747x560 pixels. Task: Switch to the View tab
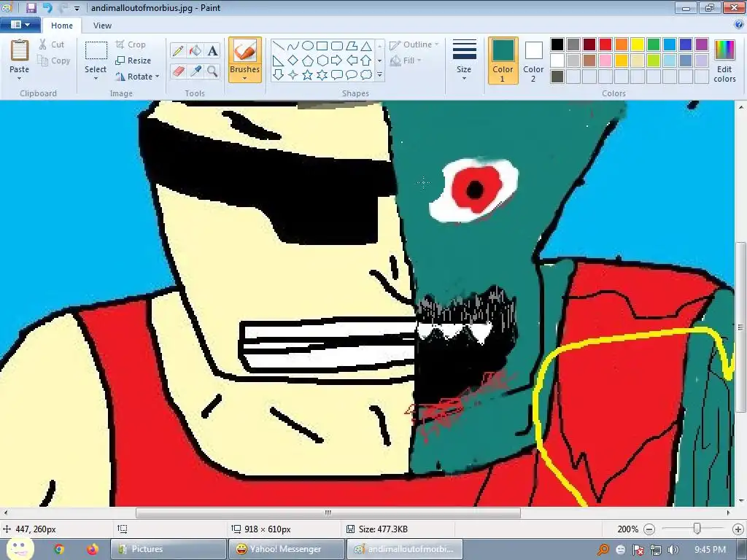click(x=102, y=26)
